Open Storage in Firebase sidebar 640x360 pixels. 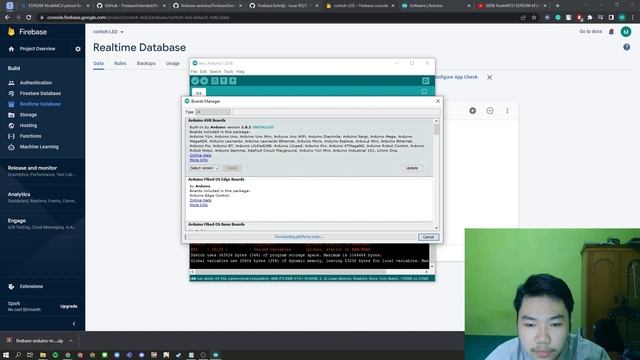28,115
